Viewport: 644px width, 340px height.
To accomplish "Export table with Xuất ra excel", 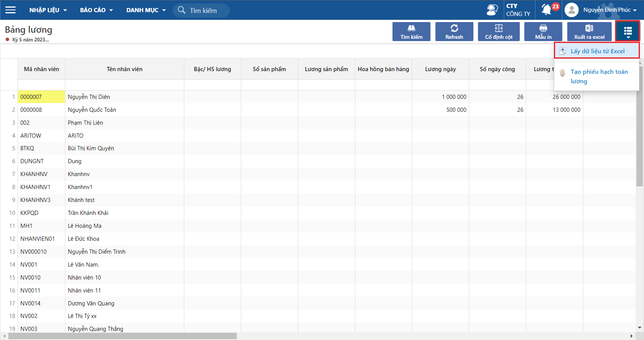I will [x=589, y=32].
